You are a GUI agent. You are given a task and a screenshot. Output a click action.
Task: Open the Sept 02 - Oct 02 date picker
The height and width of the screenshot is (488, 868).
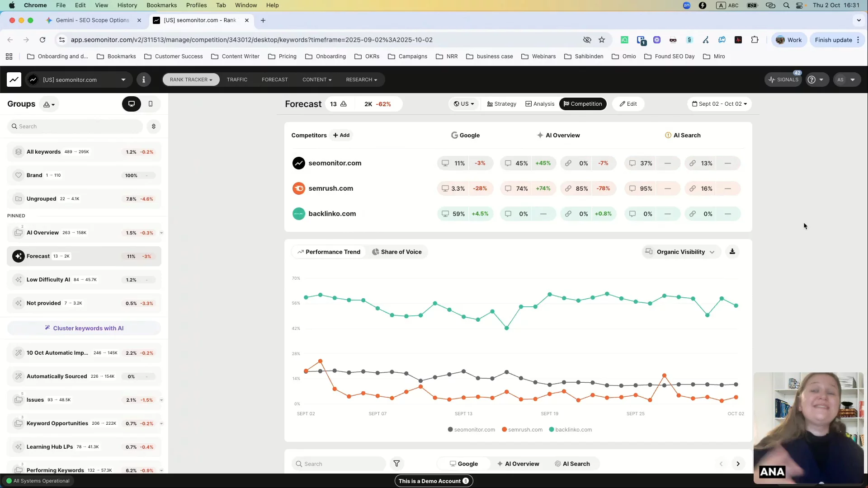pyautogui.click(x=719, y=104)
